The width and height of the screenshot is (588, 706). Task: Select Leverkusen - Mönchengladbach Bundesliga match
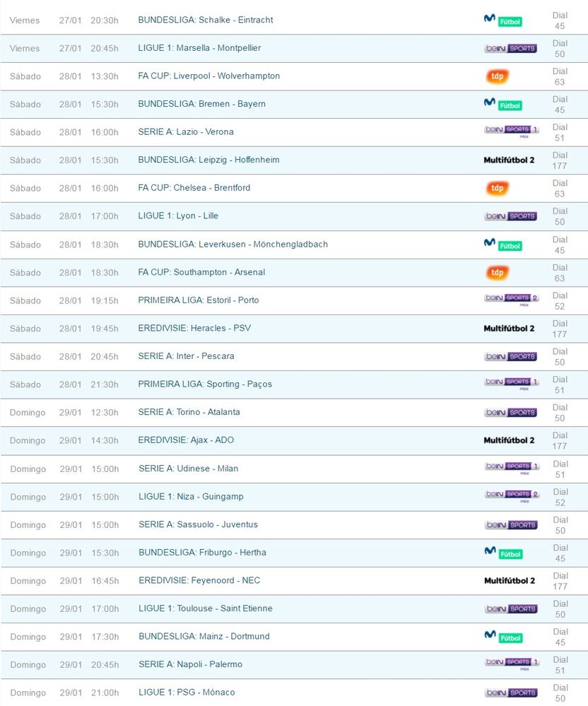(x=233, y=245)
